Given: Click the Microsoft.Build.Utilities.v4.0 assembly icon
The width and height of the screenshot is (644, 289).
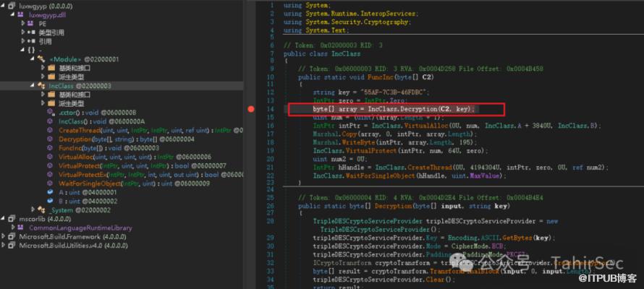Looking at the screenshot, I should click(x=12, y=246).
